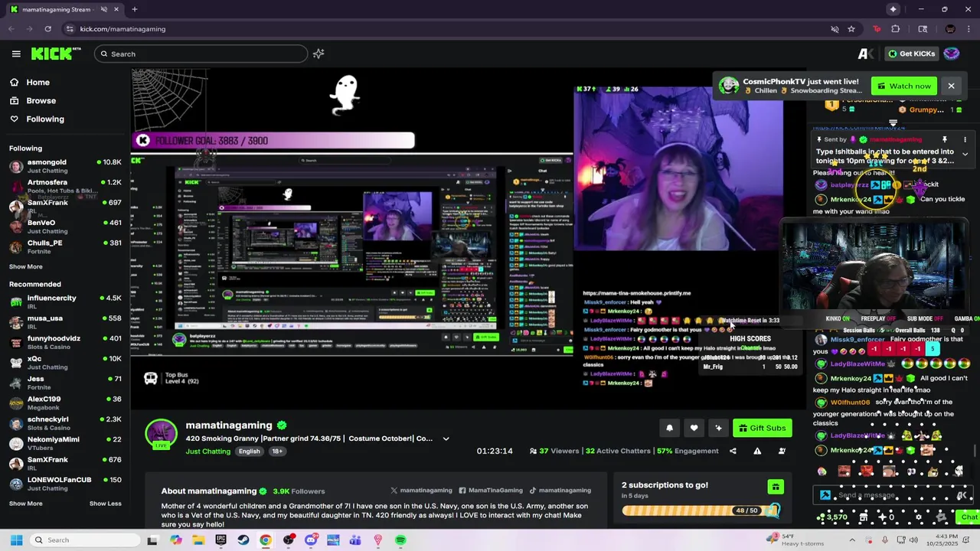Open the TikTok mamatinagaming link
Screen dimensions: 980x551
tap(560, 490)
